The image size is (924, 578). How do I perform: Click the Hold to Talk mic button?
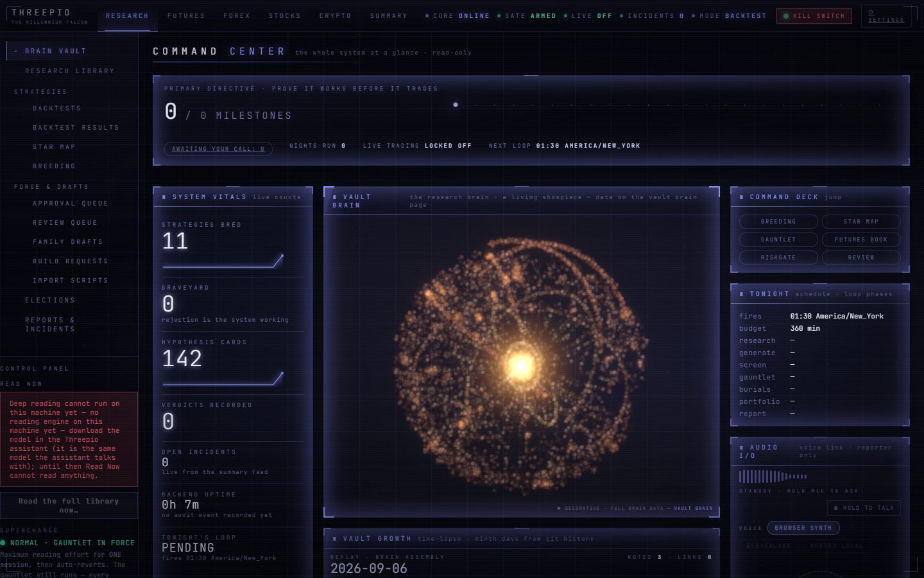click(864, 508)
